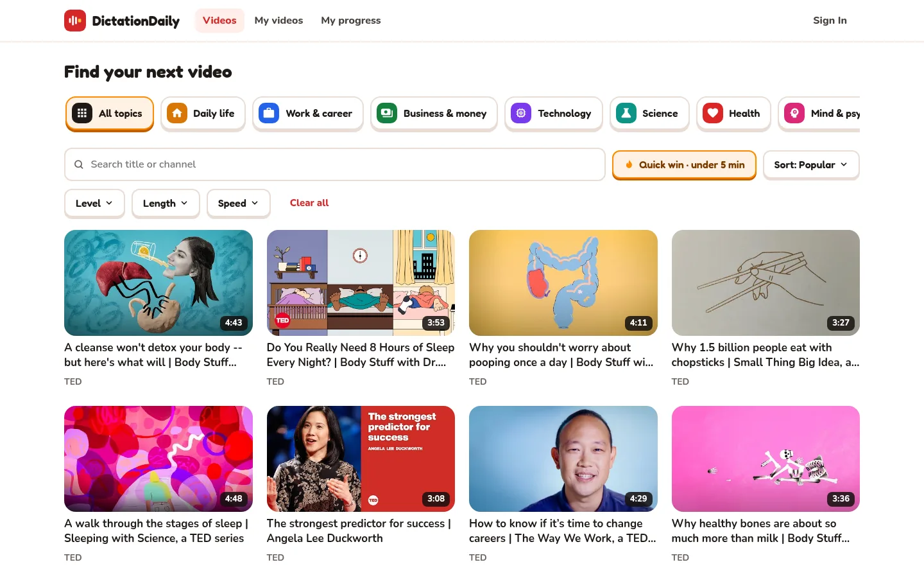Select Business & money cash icon

387,114
